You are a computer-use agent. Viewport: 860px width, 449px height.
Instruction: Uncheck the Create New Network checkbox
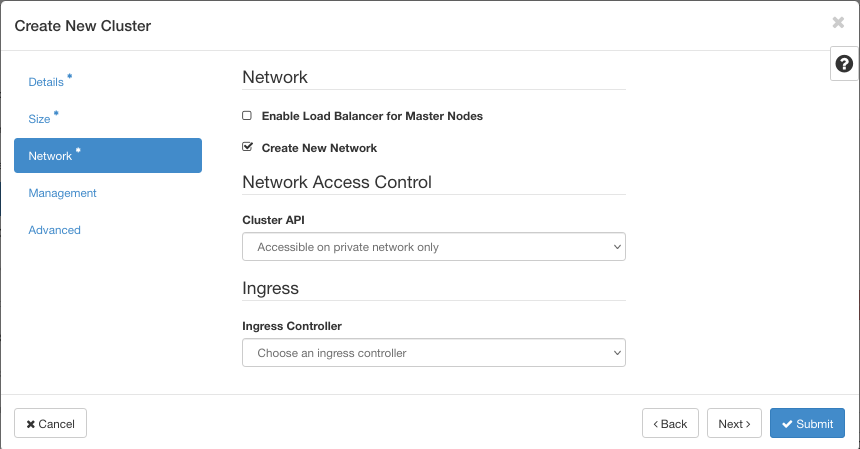[247, 147]
